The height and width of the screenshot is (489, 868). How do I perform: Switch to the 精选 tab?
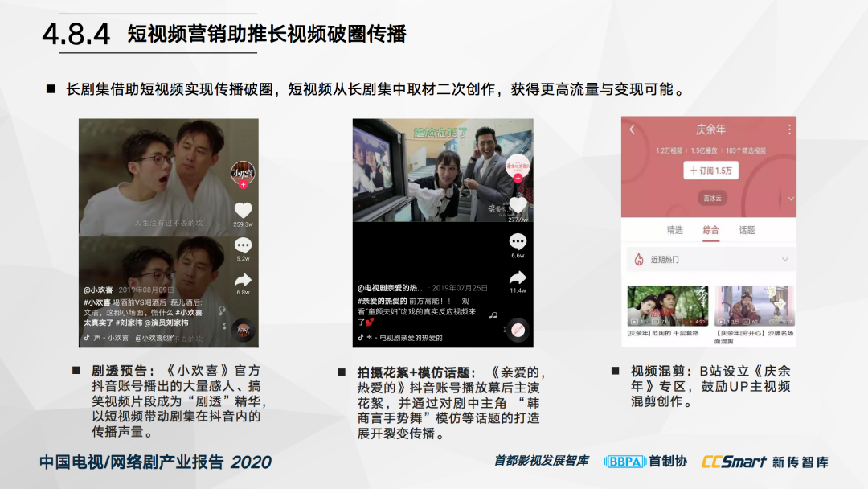(675, 230)
